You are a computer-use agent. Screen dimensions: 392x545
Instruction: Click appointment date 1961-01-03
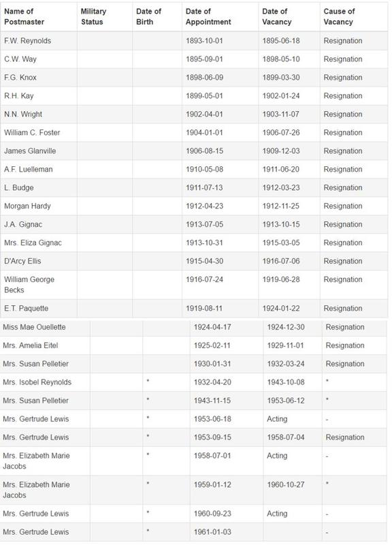[x=212, y=532]
